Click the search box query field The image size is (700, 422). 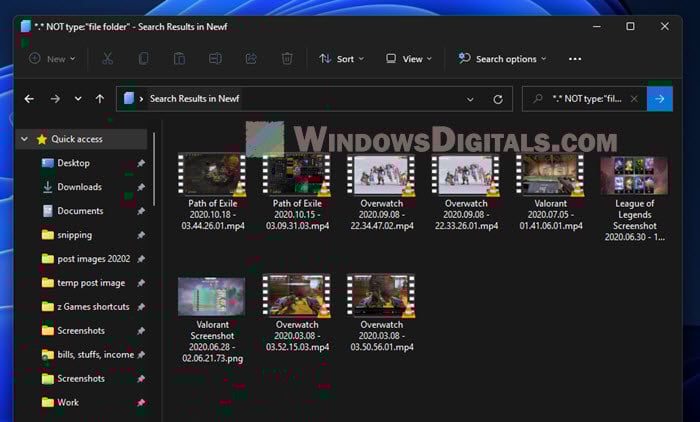pos(586,99)
